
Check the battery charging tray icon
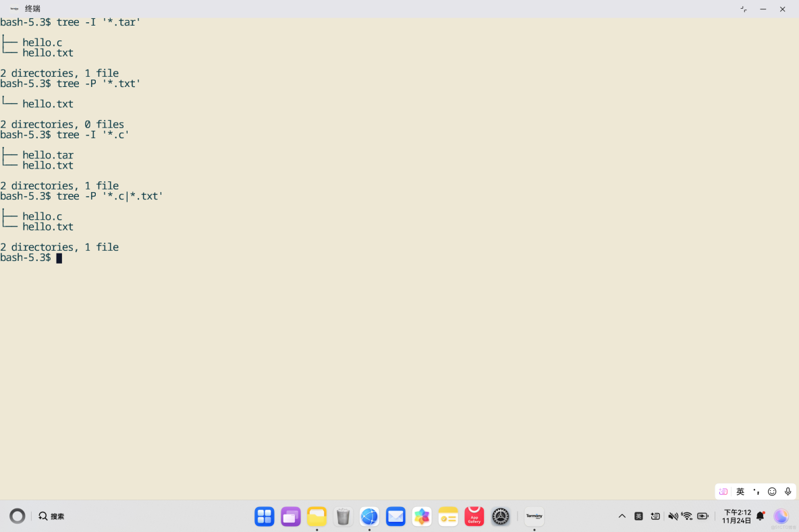pyautogui.click(x=702, y=516)
